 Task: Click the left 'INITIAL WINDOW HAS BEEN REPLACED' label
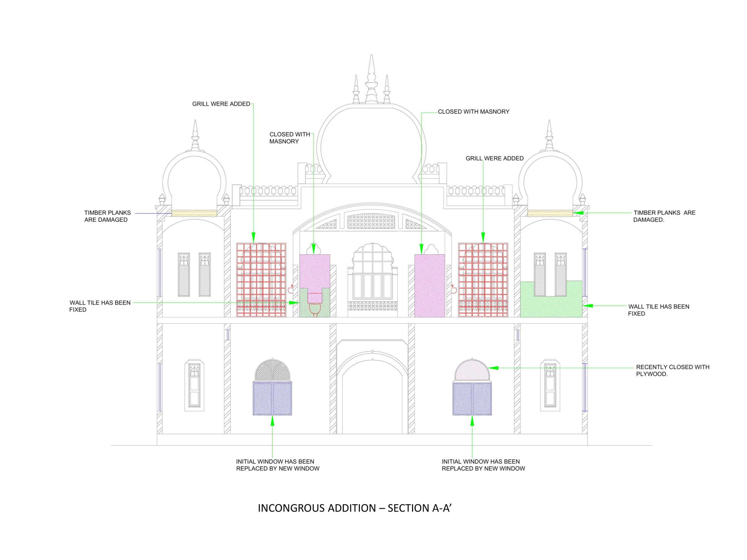277,465
